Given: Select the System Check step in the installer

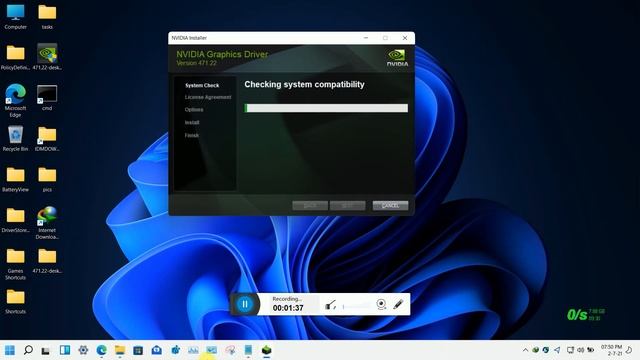Looking at the screenshot, I should pos(202,85).
